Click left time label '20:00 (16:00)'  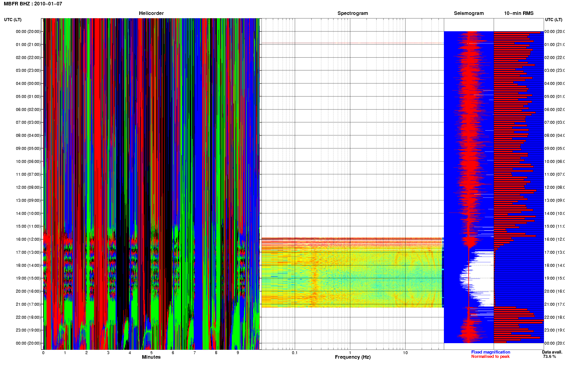click(x=28, y=291)
